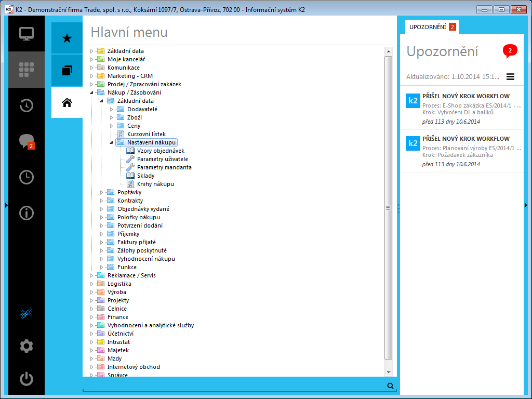Click the info icon in left sidebar
Image resolution: width=532 pixels, height=399 pixels.
pyautogui.click(x=26, y=213)
